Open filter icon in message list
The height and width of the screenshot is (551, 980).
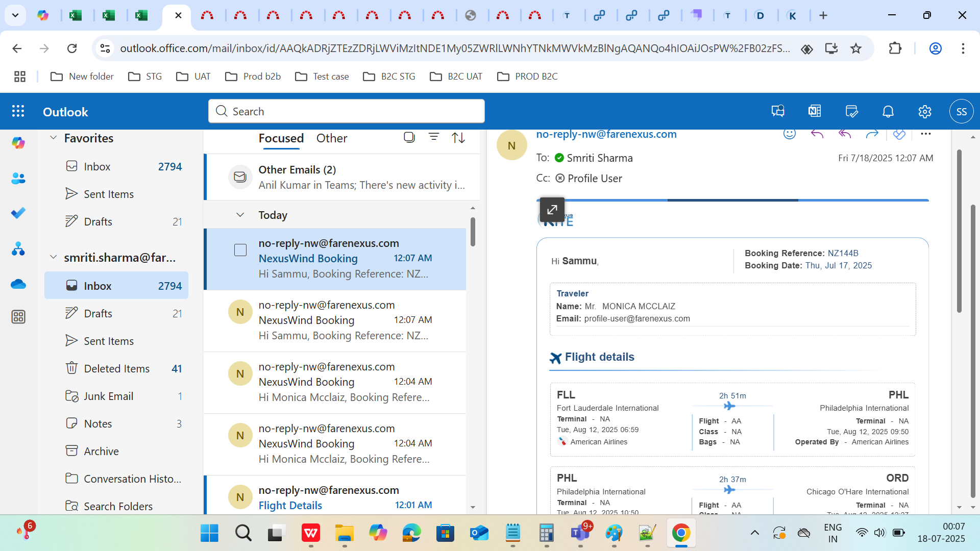coord(434,137)
